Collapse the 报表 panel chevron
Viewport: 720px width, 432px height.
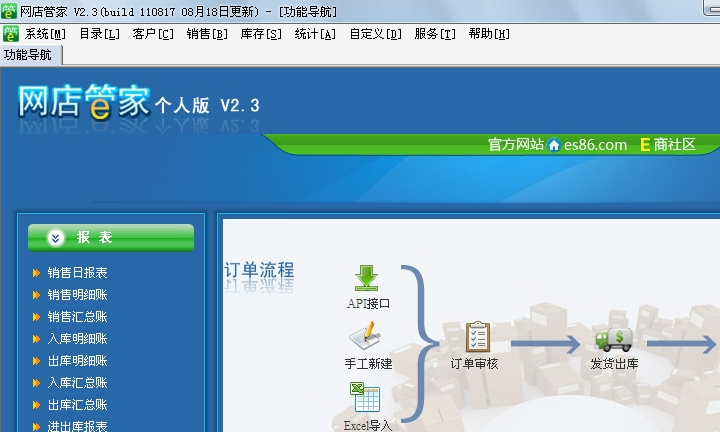(56, 238)
